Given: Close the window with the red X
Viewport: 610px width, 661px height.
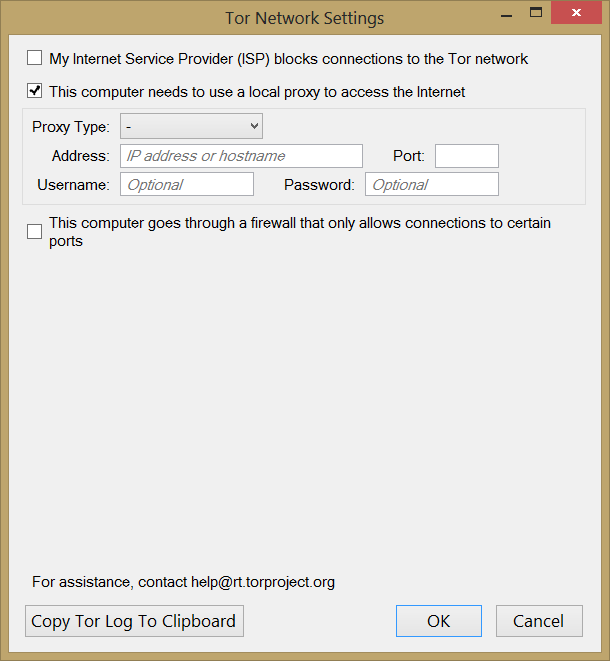Looking at the screenshot, I should coord(578,13).
